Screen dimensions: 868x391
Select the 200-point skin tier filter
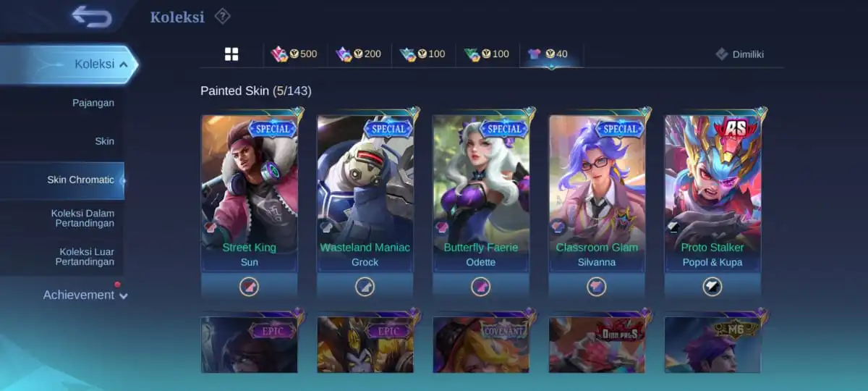pyautogui.click(x=358, y=54)
